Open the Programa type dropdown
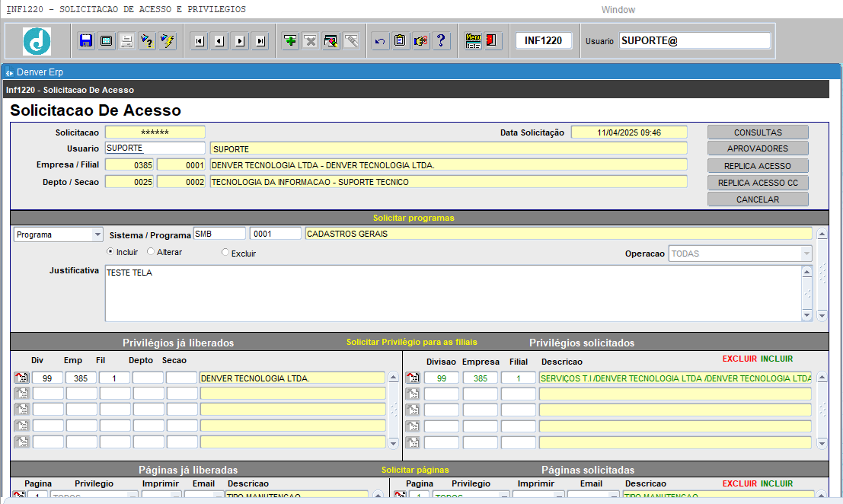Viewport: 843px width, 504px height. click(x=97, y=234)
